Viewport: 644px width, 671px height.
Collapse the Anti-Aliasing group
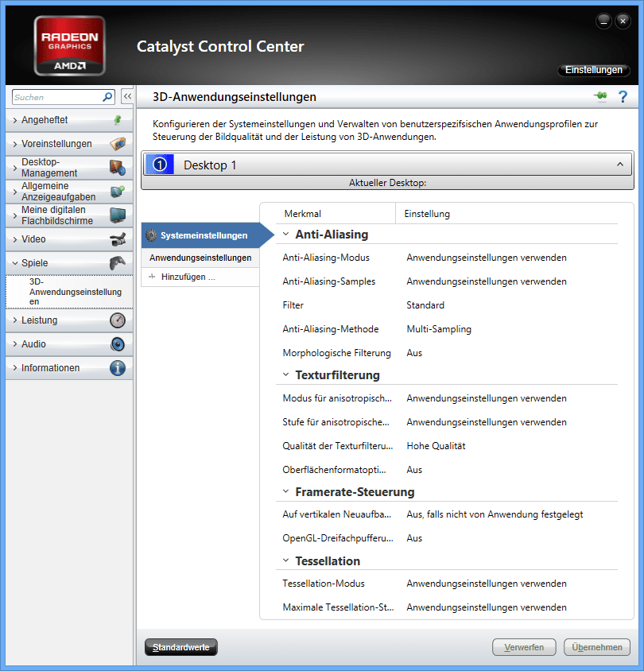pos(286,234)
